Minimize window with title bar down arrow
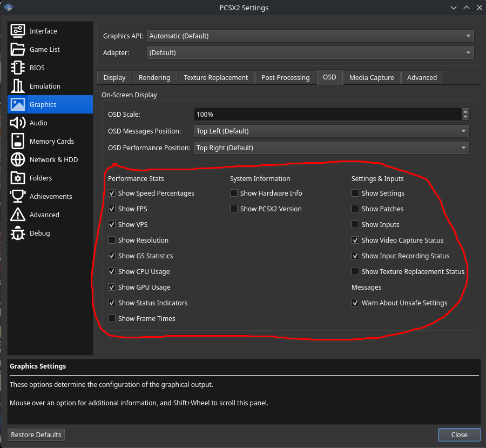 [454, 8]
